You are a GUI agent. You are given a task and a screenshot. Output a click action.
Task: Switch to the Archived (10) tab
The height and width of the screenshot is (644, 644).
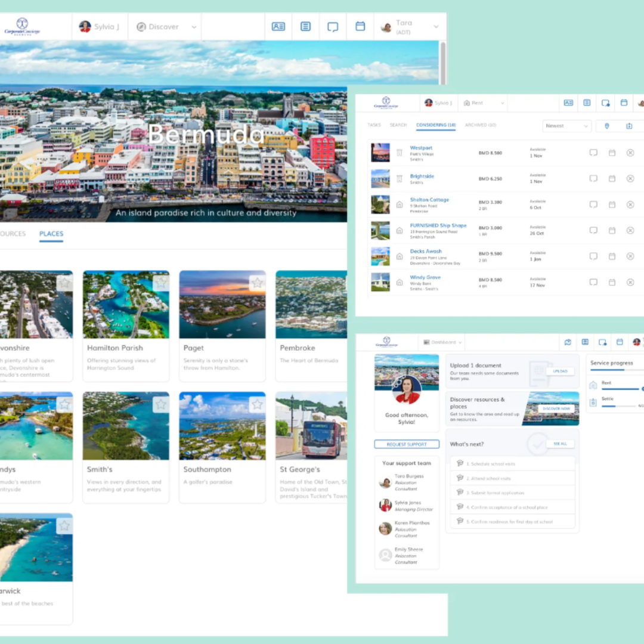pyautogui.click(x=480, y=125)
